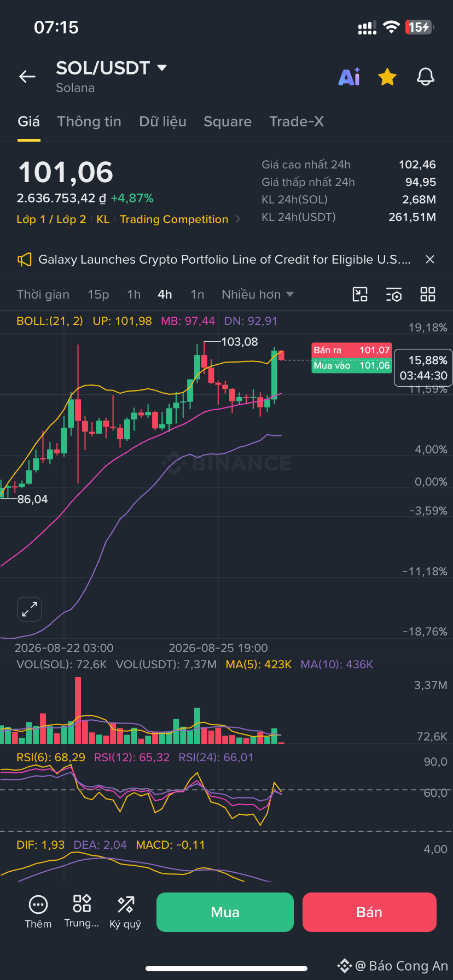The width and height of the screenshot is (453, 980).
Task: Expand chart to fullscreen
Action: [30, 609]
